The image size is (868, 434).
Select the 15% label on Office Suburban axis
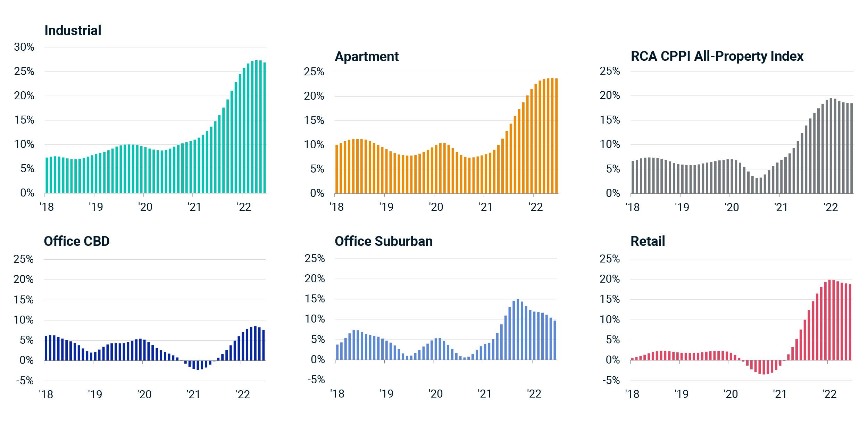(x=315, y=299)
